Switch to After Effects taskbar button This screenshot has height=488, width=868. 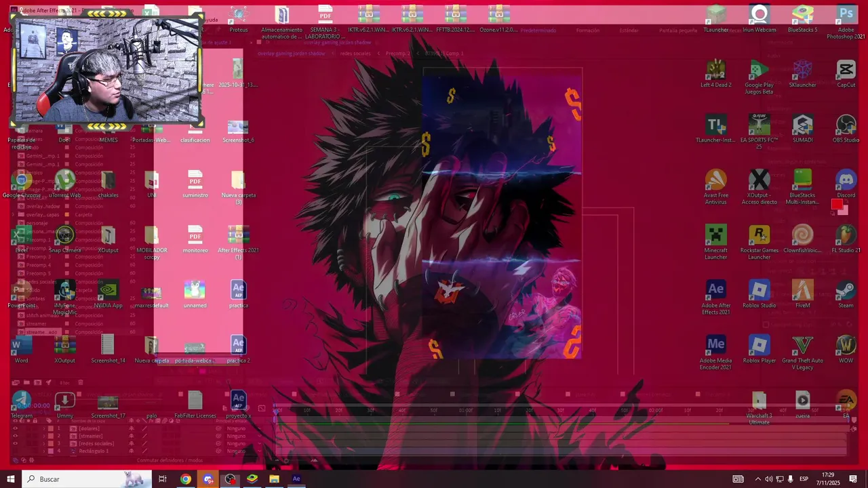(x=296, y=479)
